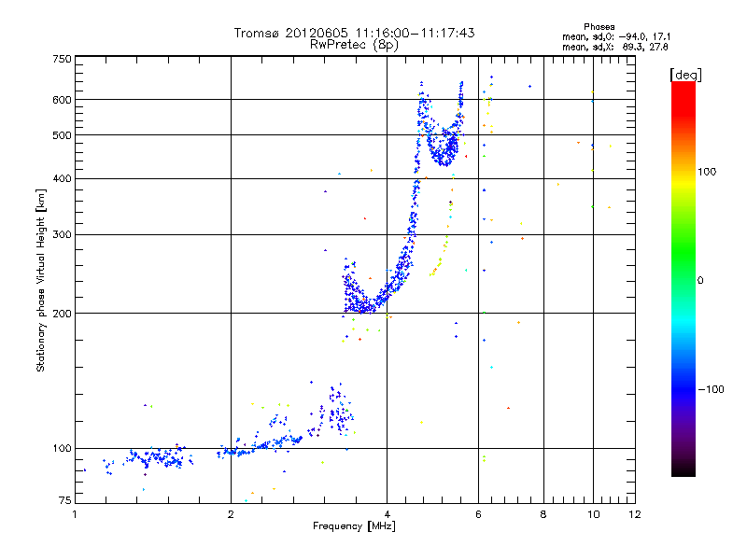Click the '[deg]' colorbar unit label
Viewport: 747px width, 560px height.
(685, 75)
